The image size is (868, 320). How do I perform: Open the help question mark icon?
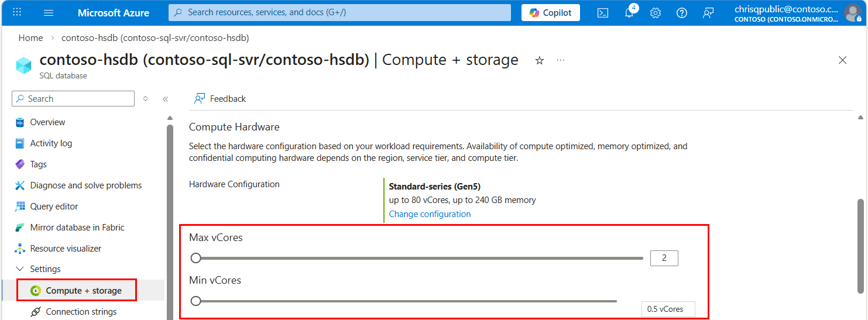click(x=682, y=13)
